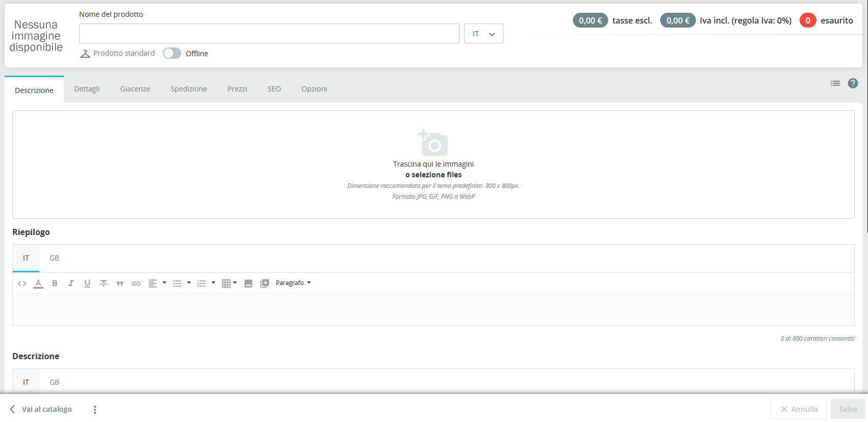Click the source code icon in Riepilogo toolbar

tap(22, 283)
